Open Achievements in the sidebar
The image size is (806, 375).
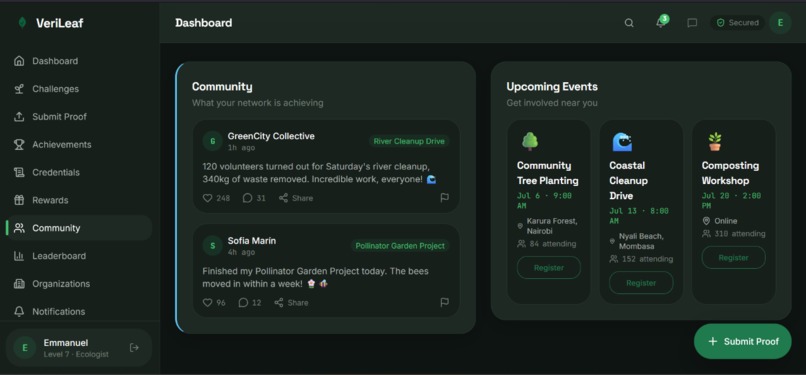point(79,145)
